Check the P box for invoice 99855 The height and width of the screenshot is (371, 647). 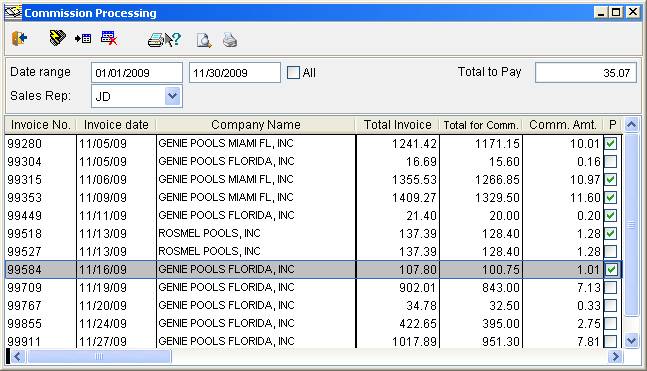pos(611,323)
